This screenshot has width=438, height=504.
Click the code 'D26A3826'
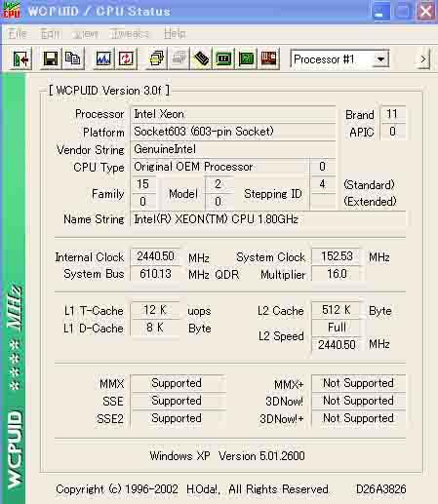click(380, 489)
